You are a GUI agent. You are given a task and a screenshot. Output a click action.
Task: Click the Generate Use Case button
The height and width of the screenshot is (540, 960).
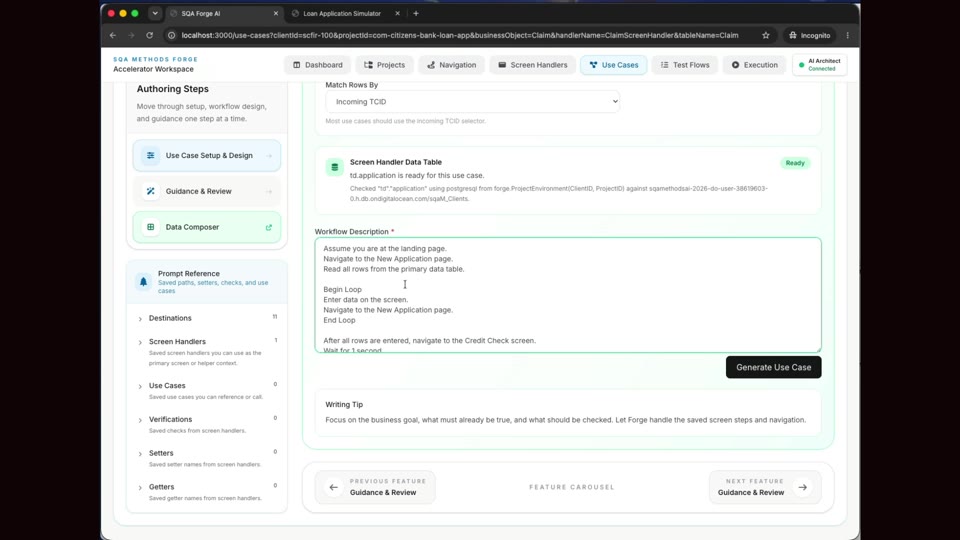[773, 367]
